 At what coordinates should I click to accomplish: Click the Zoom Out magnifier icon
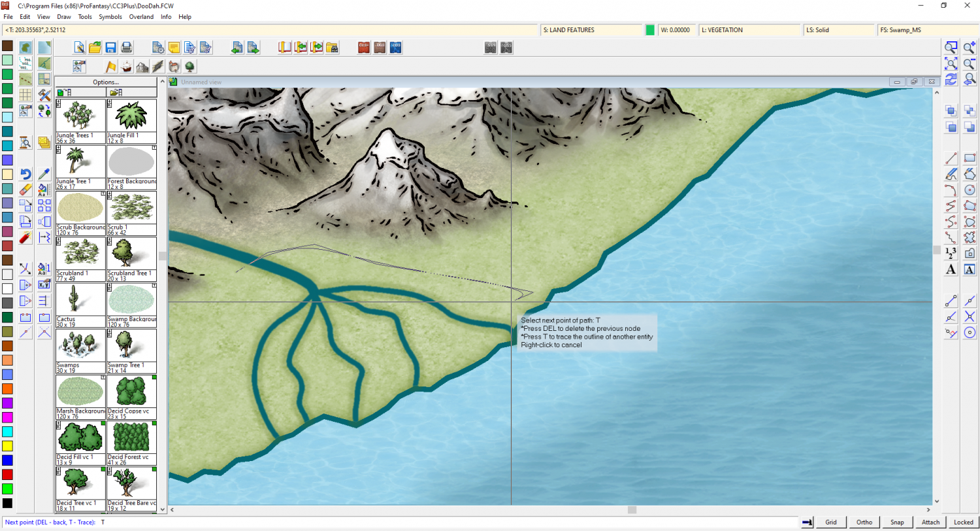(970, 63)
